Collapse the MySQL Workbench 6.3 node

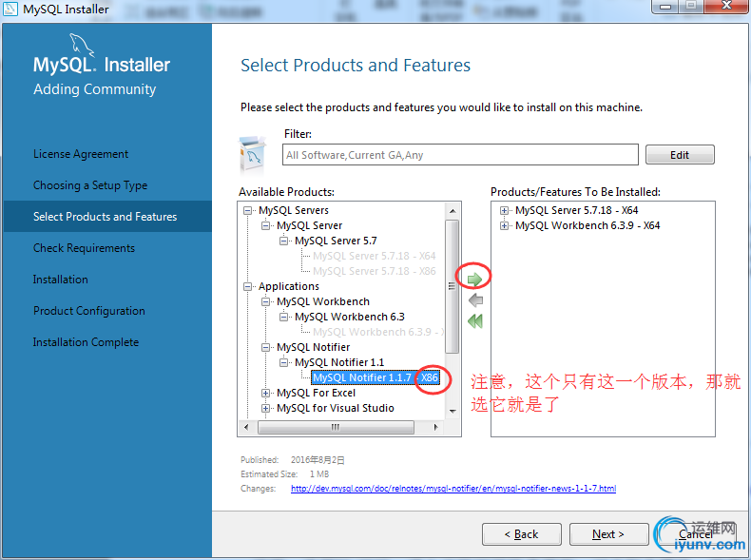(x=283, y=317)
